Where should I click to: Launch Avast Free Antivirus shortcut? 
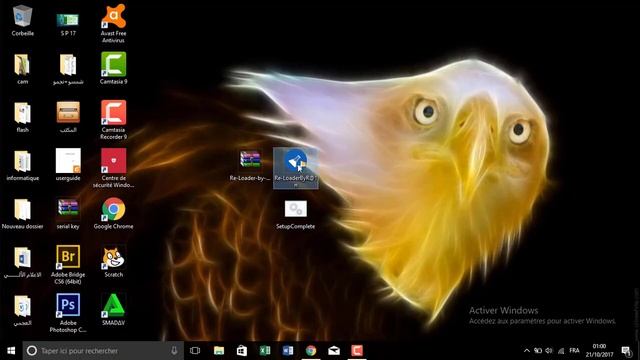pos(113,24)
